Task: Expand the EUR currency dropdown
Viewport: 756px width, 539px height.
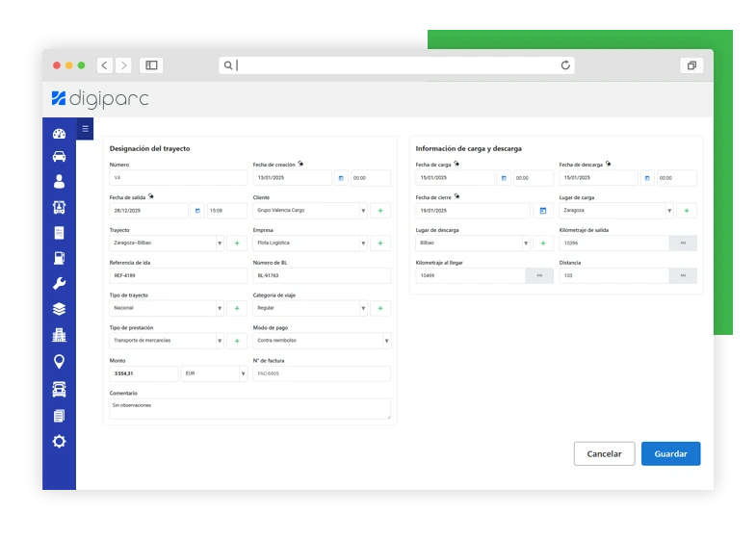Action: 242,373
